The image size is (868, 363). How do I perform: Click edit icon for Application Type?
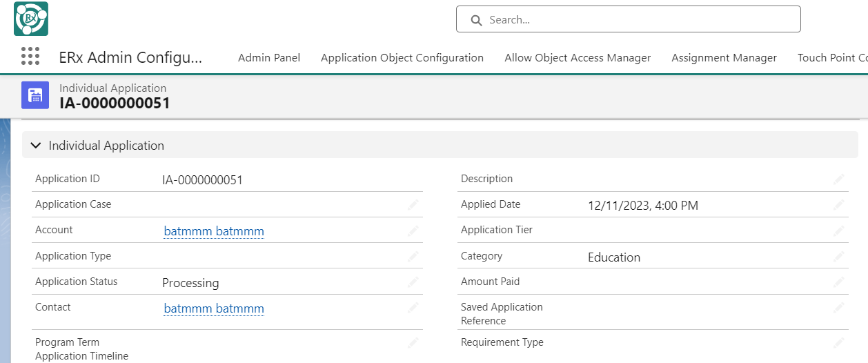point(413,256)
